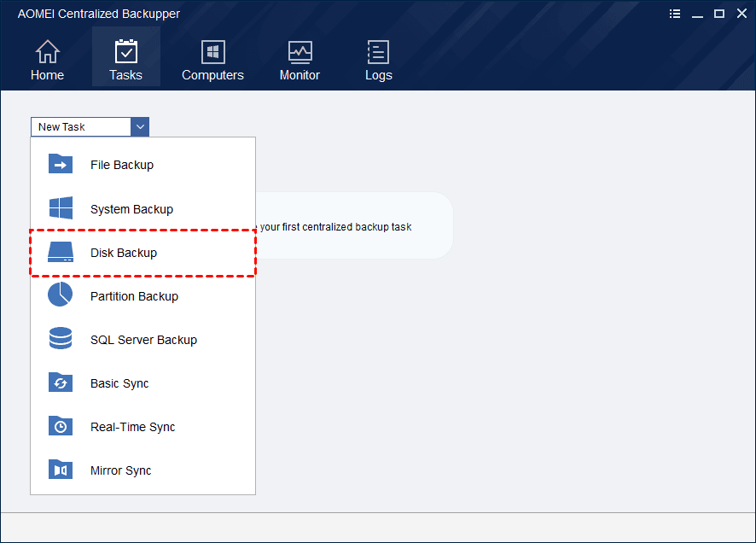Choose File Backup from the menu
The image size is (756, 543).
click(x=142, y=165)
